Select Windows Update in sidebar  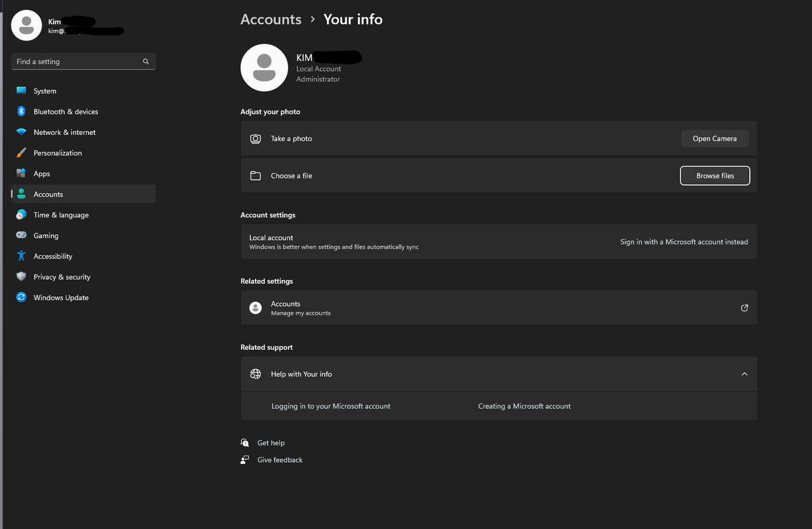click(83, 297)
